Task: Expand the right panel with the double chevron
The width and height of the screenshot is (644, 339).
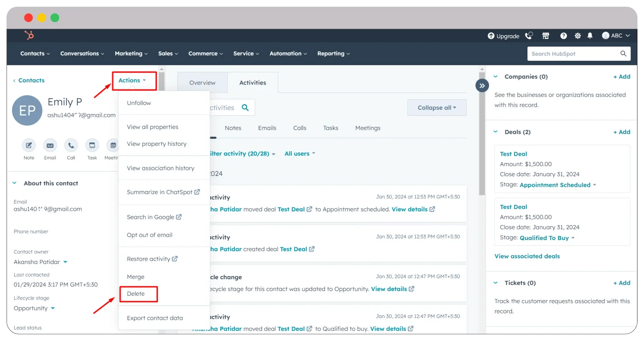Action: click(482, 85)
